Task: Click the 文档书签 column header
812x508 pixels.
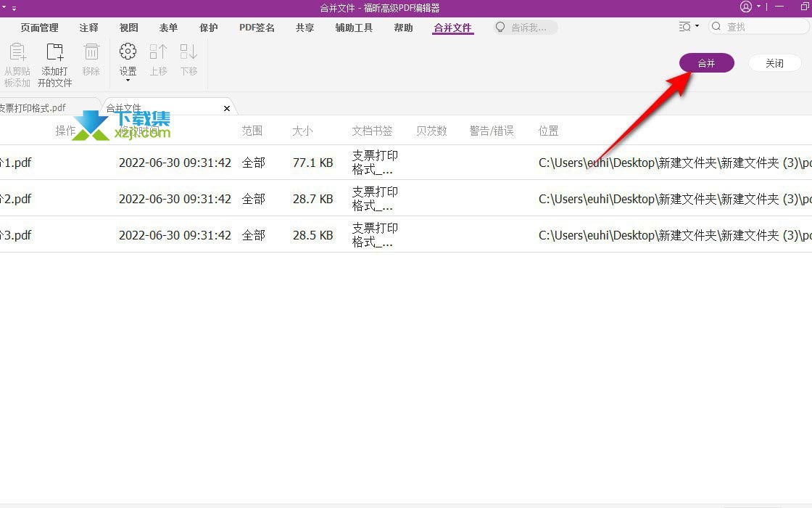Action: tap(373, 131)
